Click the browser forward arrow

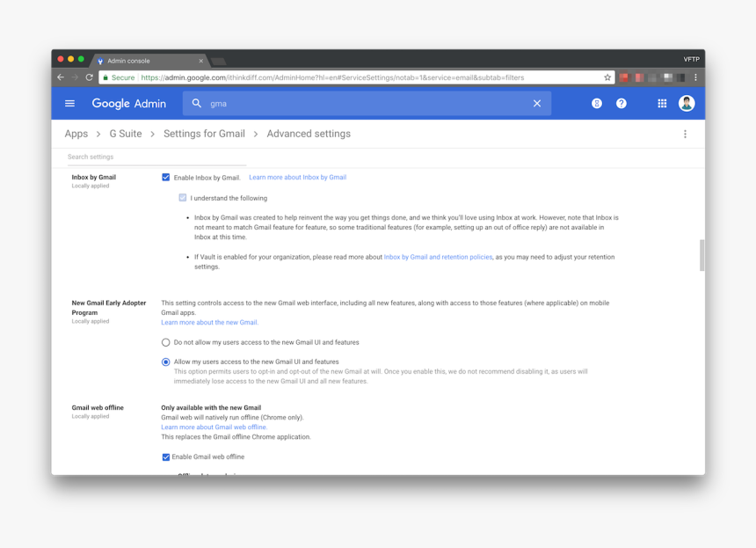coord(75,77)
